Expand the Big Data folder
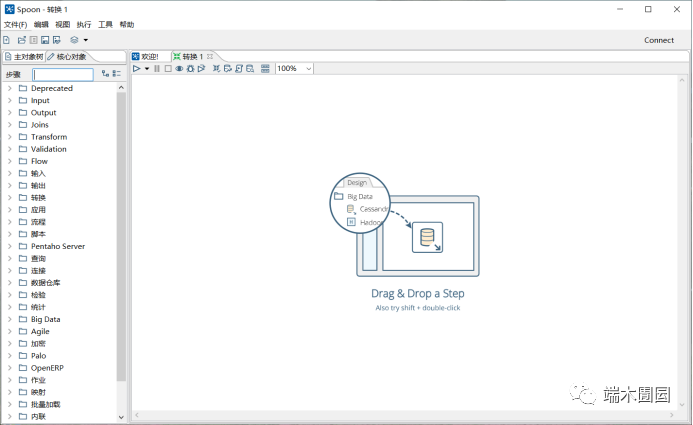This screenshot has height=425, width=693. point(9,319)
